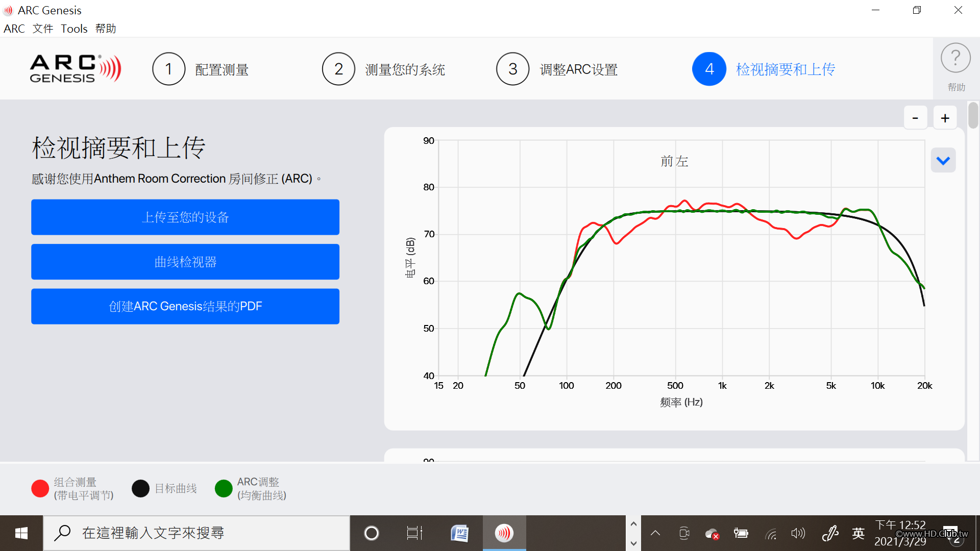Click 上传至您的设备 button
980x551 pixels.
[185, 217]
